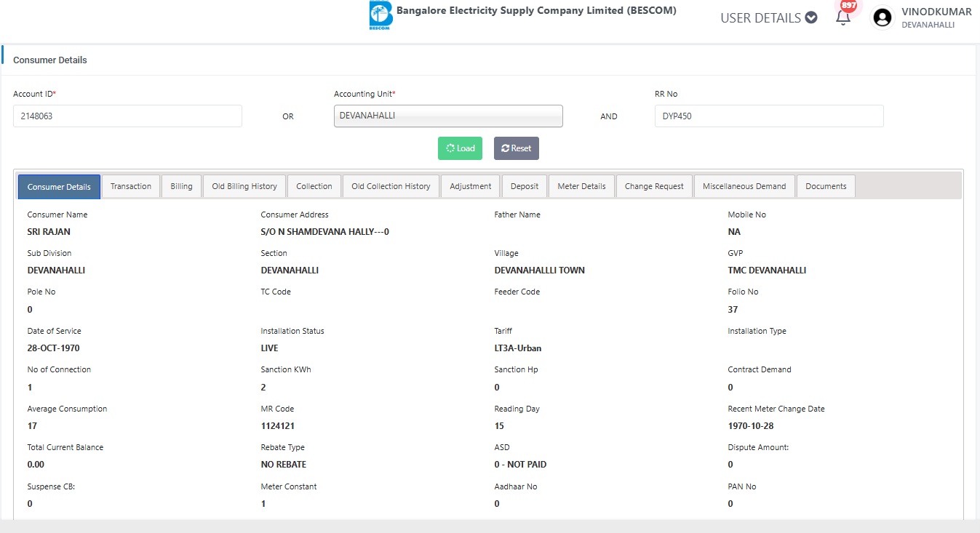Go to the Collection tab

tap(314, 186)
